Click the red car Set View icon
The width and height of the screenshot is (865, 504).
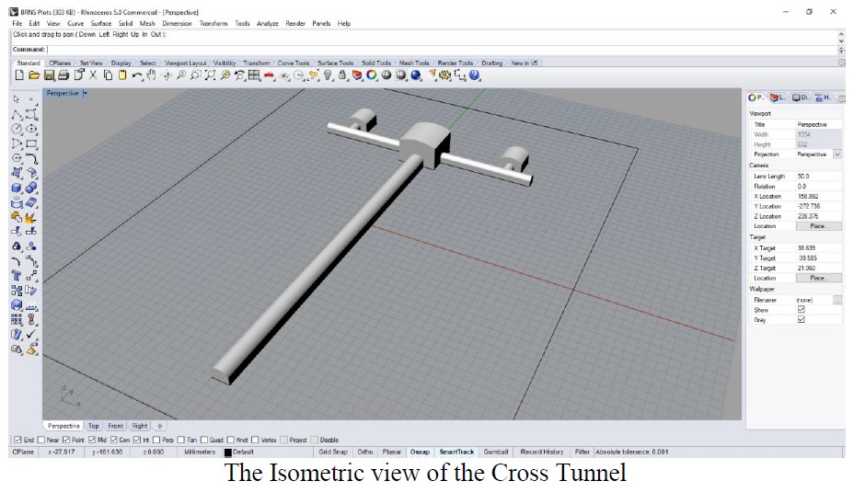[x=270, y=75]
